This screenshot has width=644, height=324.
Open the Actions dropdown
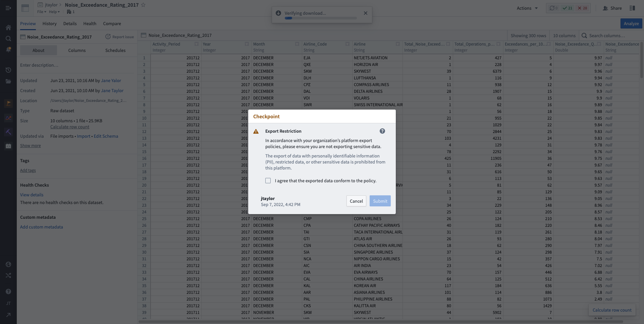coord(527,8)
